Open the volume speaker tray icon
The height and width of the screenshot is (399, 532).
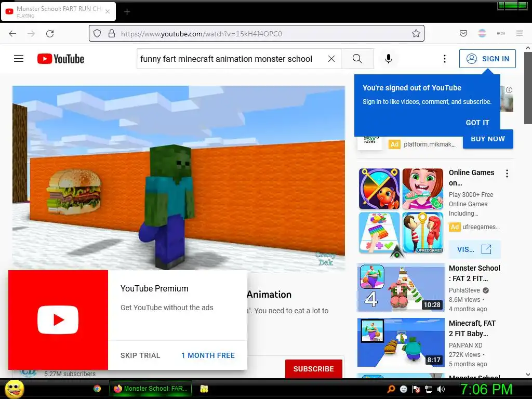point(441,389)
